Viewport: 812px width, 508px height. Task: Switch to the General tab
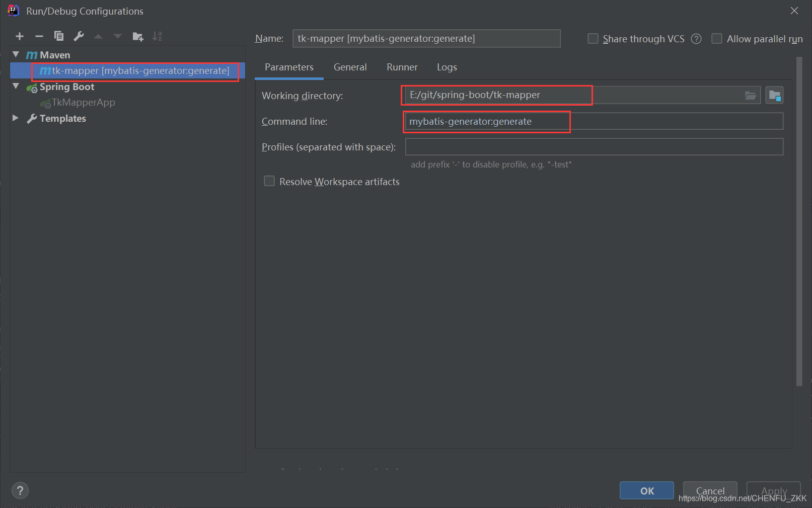(350, 67)
